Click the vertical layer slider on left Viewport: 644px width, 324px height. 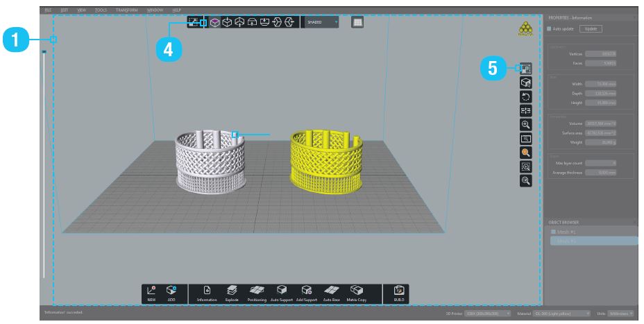click(44, 167)
